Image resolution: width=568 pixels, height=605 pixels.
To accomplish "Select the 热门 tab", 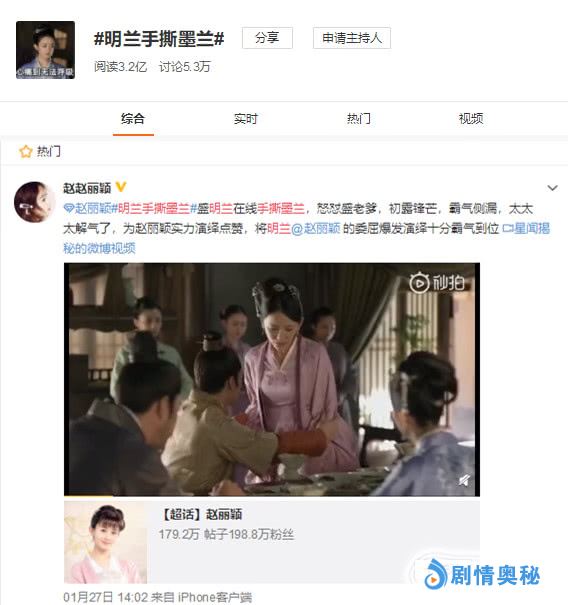I will (358, 118).
